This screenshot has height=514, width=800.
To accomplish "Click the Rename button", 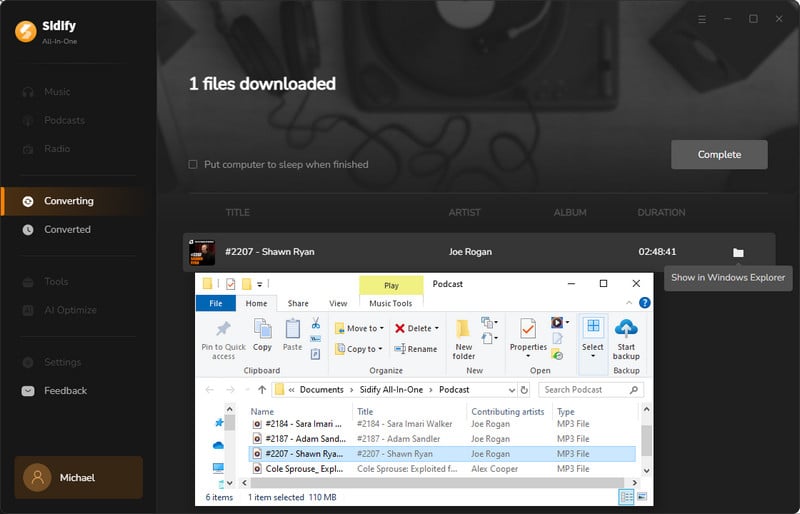I will click(x=416, y=349).
